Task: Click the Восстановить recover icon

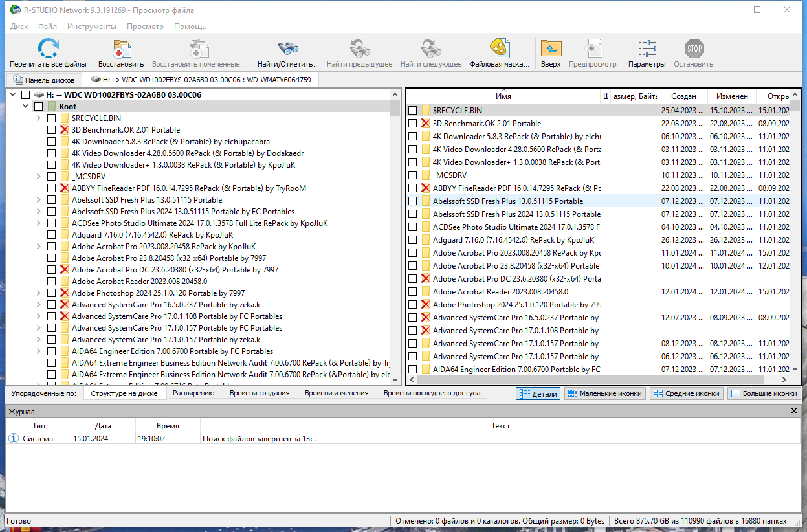Action: [x=121, y=49]
